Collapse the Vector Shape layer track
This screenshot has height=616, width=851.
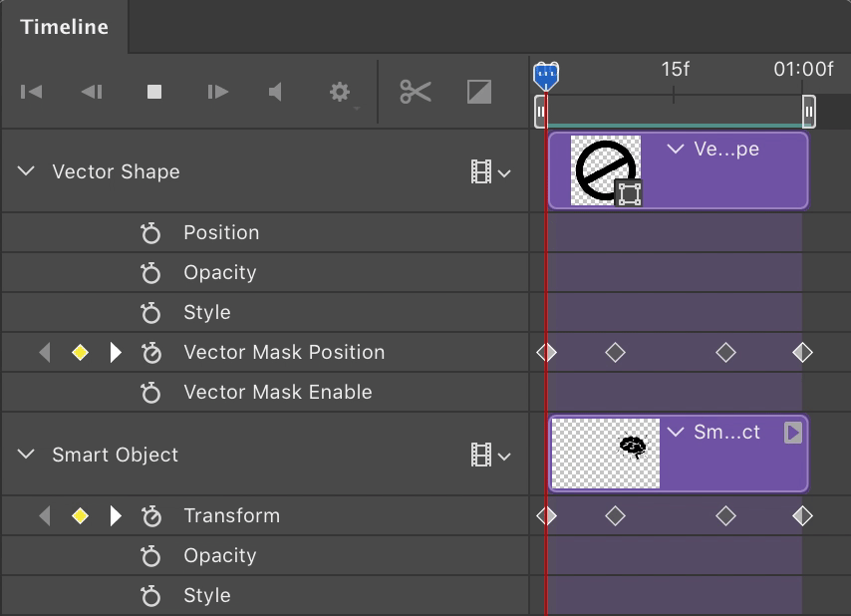[x=26, y=171]
